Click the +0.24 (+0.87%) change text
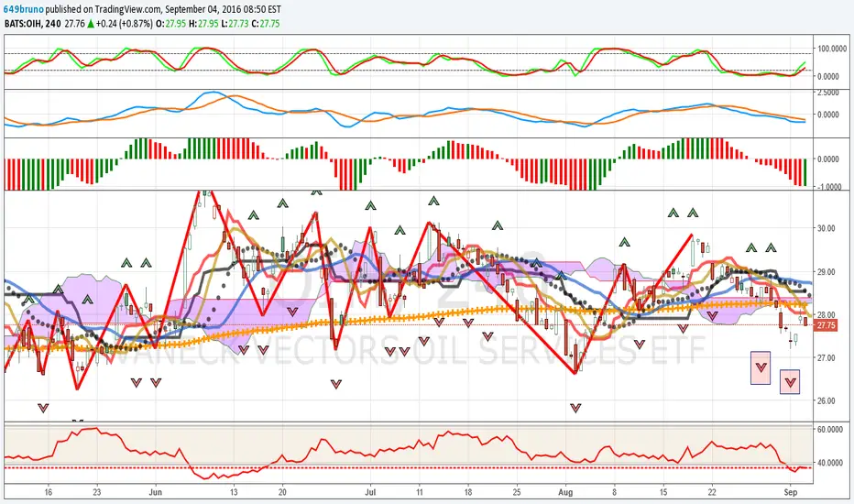Image resolution: width=854 pixels, height=504 pixels. coord(125,24)
